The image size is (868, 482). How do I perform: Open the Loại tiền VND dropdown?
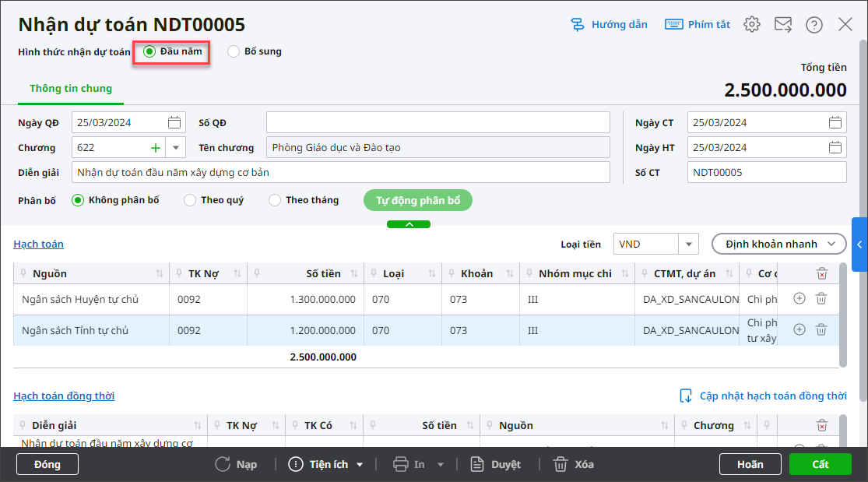point(687,244)
